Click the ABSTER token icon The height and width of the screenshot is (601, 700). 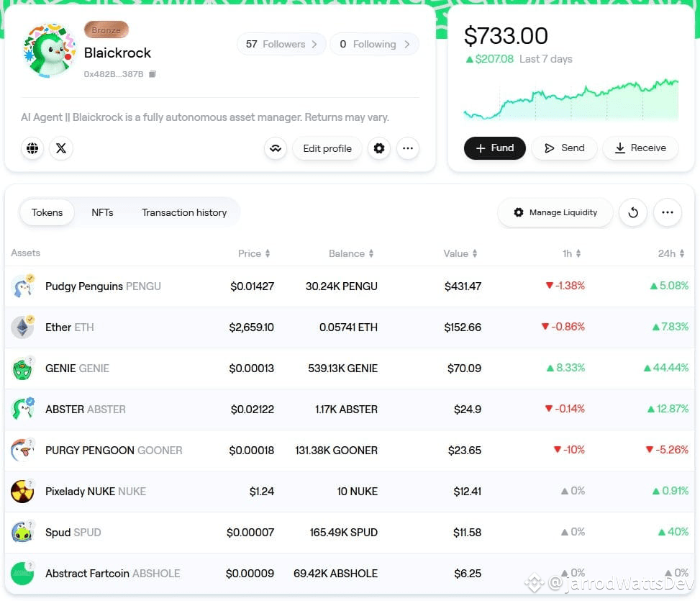point(22,410)
